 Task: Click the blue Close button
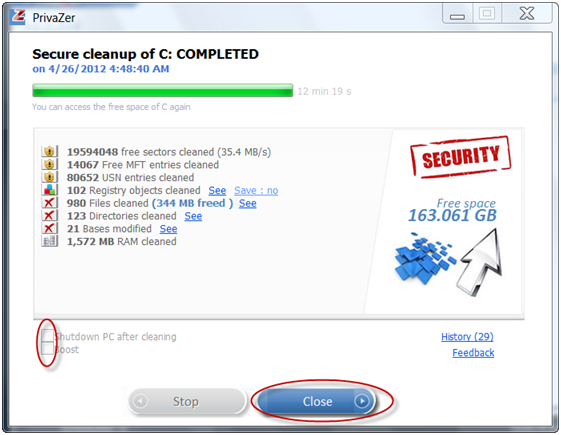pos(316,401)
